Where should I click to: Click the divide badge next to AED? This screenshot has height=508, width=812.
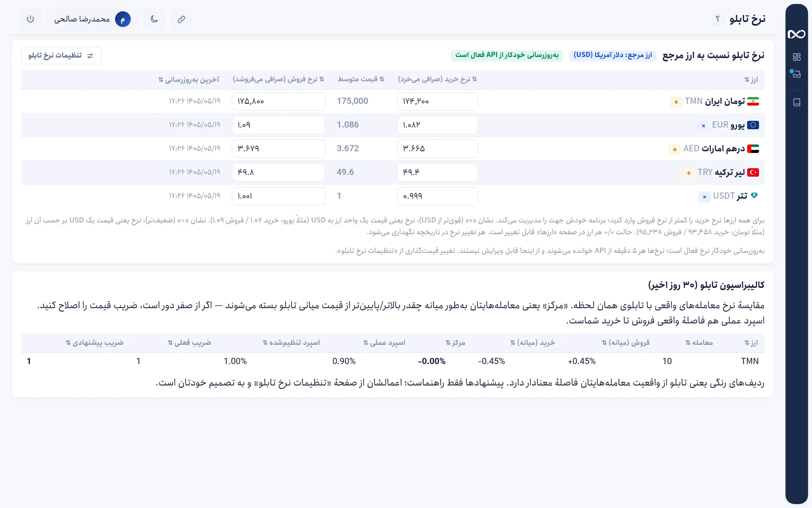(x=674, y=149)
